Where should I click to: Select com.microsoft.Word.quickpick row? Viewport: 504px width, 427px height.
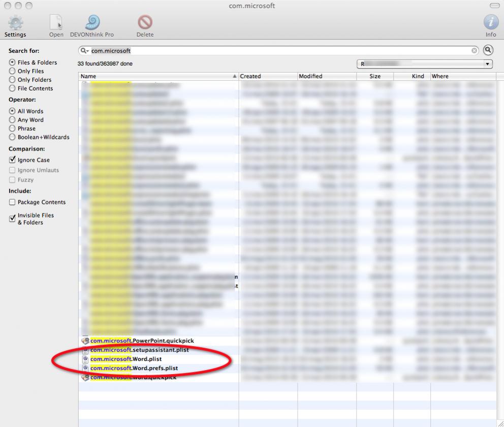tap(288, 377)
